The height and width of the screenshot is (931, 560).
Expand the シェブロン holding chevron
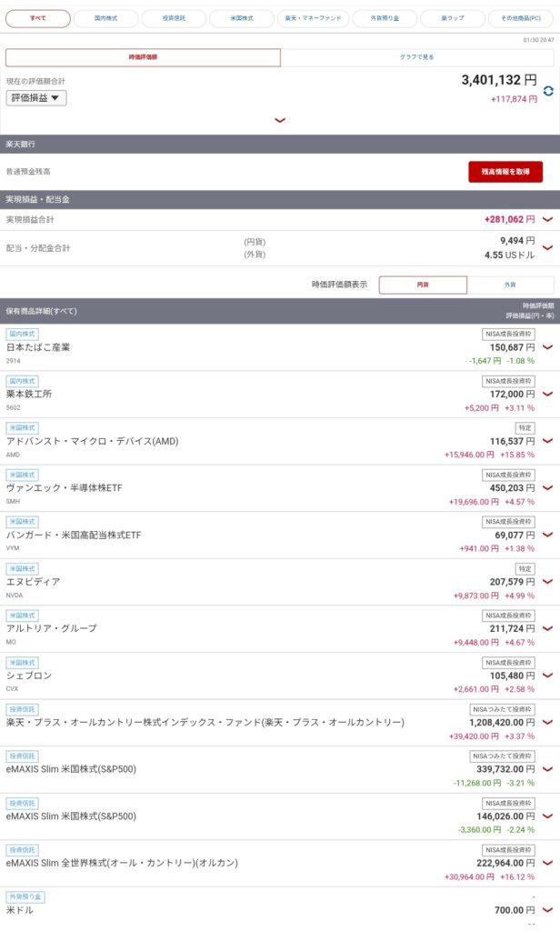(547, 676)
